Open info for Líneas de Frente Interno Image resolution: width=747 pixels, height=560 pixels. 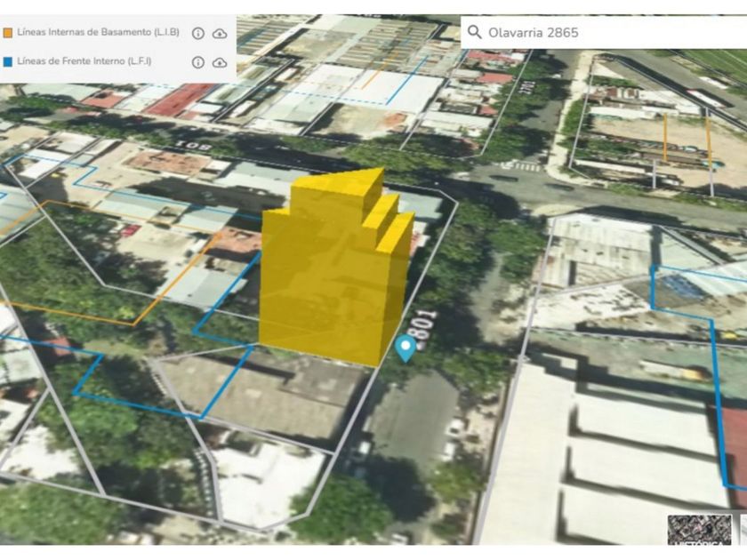coord(197,62)
